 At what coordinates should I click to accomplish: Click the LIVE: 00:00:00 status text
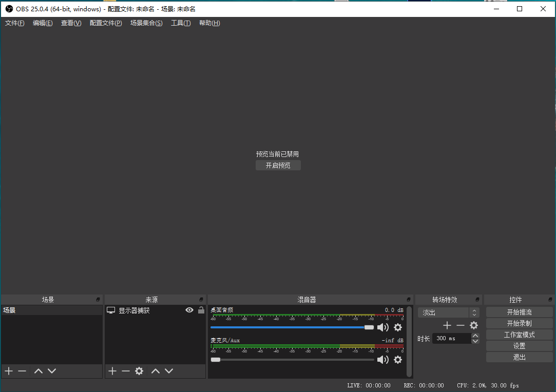tap(369, 386)
